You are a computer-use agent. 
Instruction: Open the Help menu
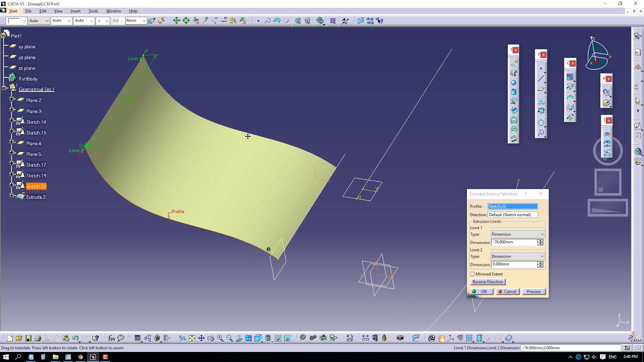pyautogui.click(x=133, y=11)
